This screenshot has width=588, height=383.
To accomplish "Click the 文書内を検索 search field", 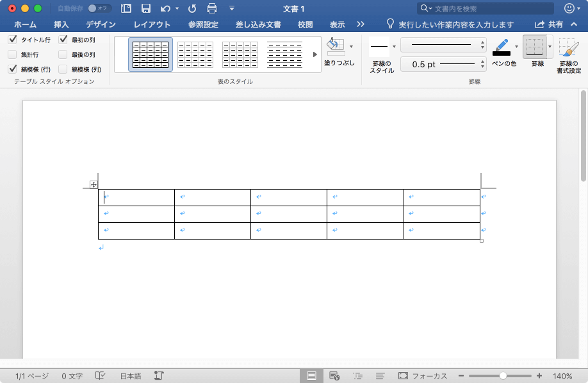I will click(485, 8).
